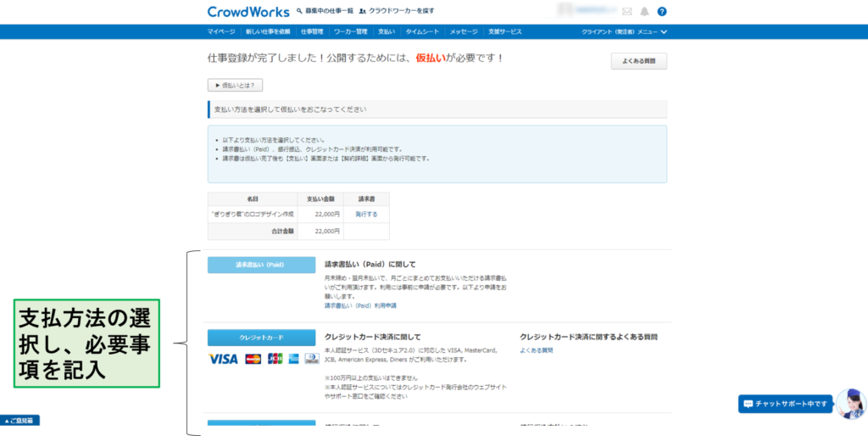Open 仕事管理 menu item
Viewport: 868px width, 436px height.
[312, 31]
